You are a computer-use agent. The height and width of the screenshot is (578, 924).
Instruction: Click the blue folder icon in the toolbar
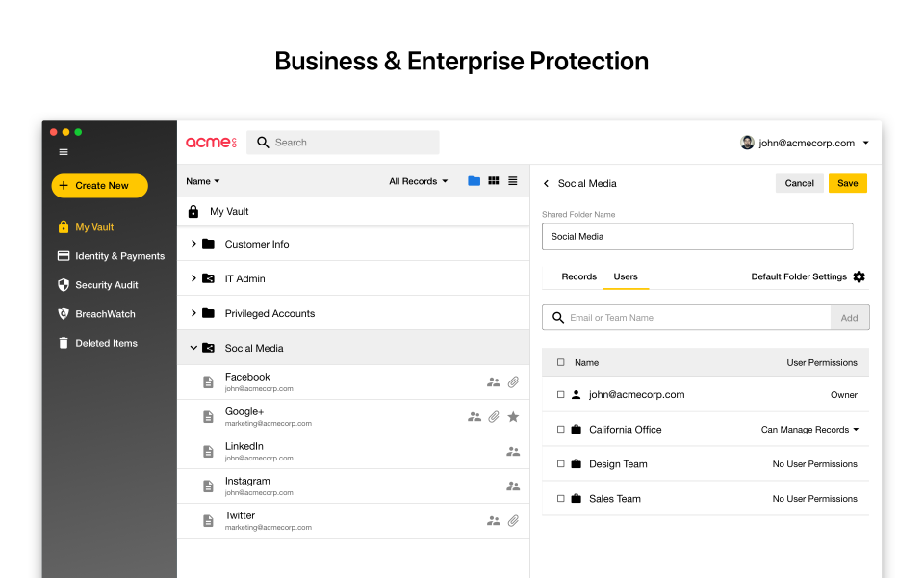(474, 180)
